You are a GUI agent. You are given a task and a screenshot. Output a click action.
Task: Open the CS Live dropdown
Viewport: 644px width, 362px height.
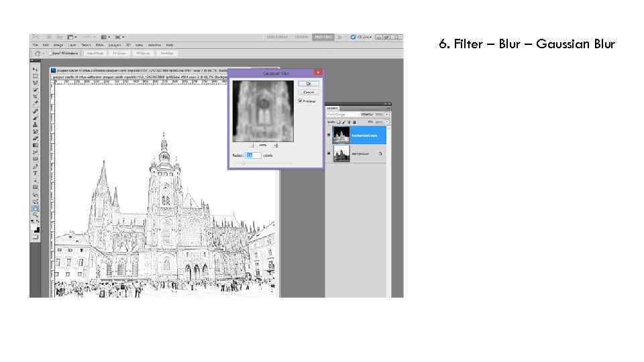pyautogui.click(x=361, y=37)
